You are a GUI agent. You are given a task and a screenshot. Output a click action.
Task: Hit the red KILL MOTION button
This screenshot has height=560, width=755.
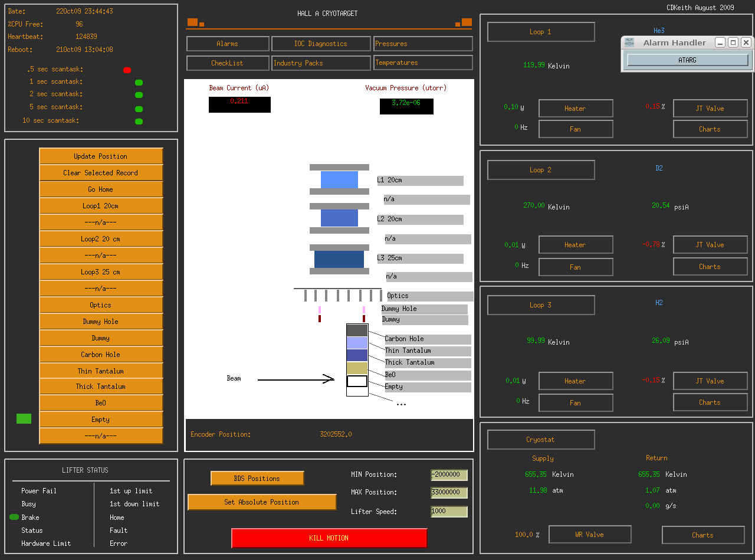pyautogui.click(x=329, y=538)
